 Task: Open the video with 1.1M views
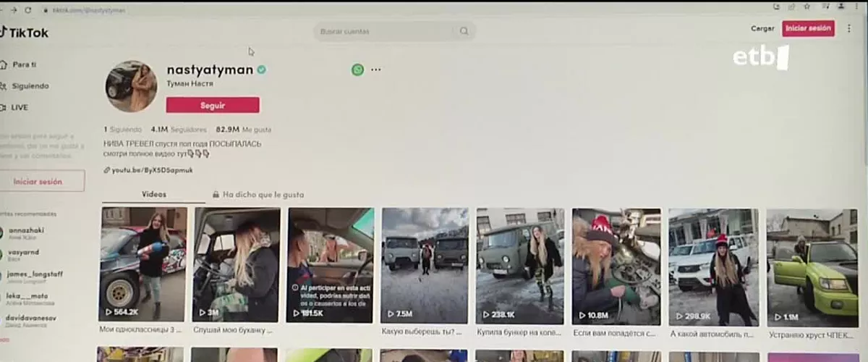tap(812, 268)
